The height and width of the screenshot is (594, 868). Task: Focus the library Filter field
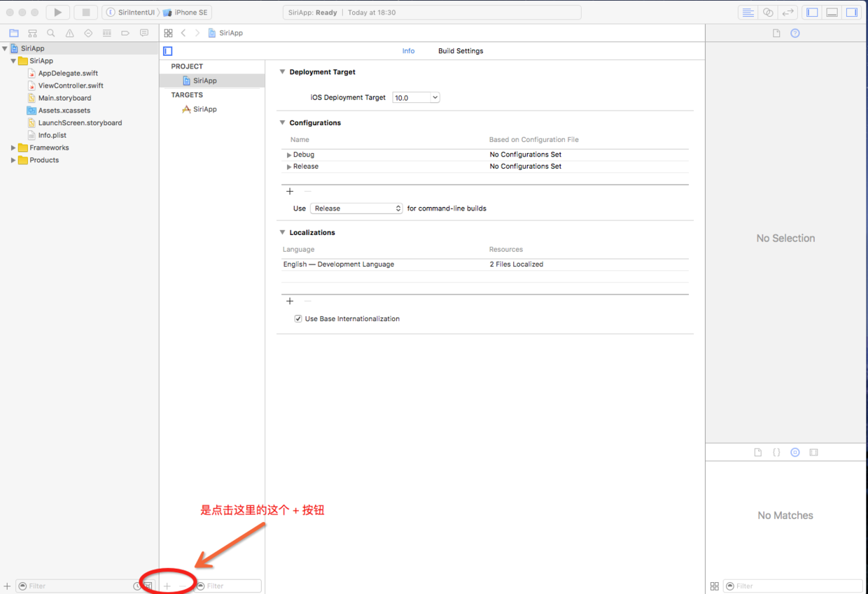(793, 586)
